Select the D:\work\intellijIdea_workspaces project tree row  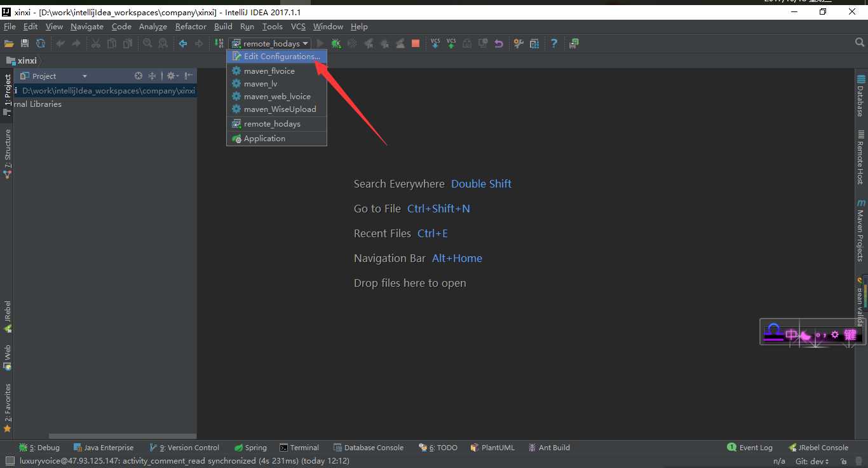[x=105, y=91]
